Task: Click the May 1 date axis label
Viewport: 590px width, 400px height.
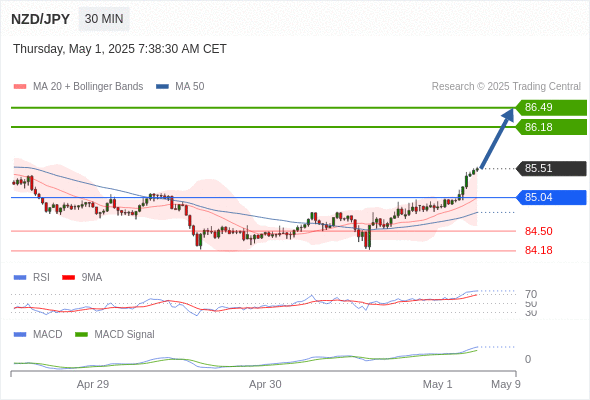Action: [x=437, y=384]
